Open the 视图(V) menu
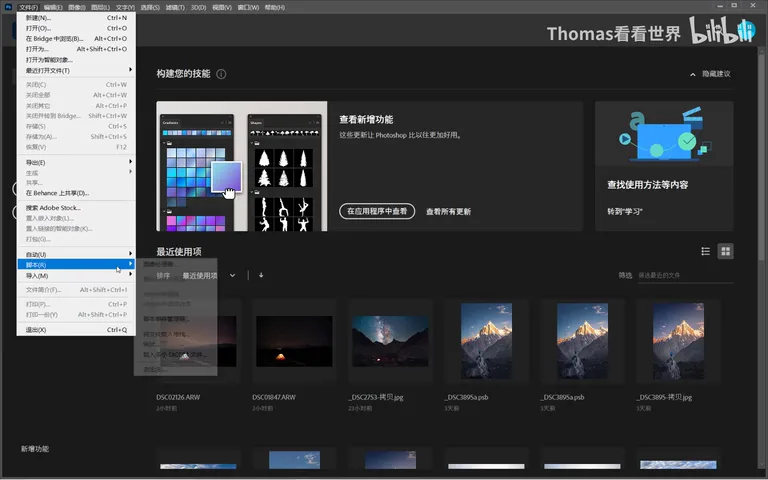Image resolution: width=768 pixels, height=480 pixels. [221, 7]
